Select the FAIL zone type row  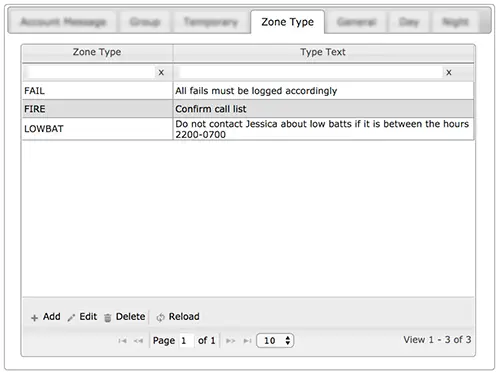248,91
